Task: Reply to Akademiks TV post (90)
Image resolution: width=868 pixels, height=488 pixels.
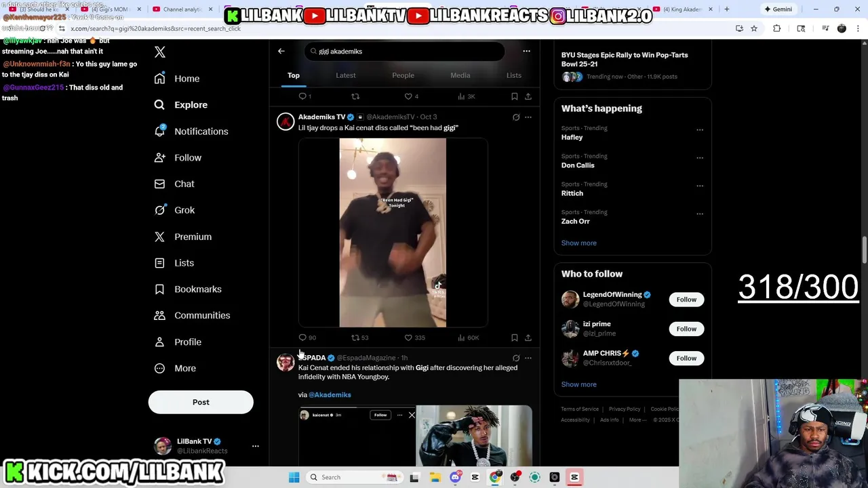Action: point(307,338)
